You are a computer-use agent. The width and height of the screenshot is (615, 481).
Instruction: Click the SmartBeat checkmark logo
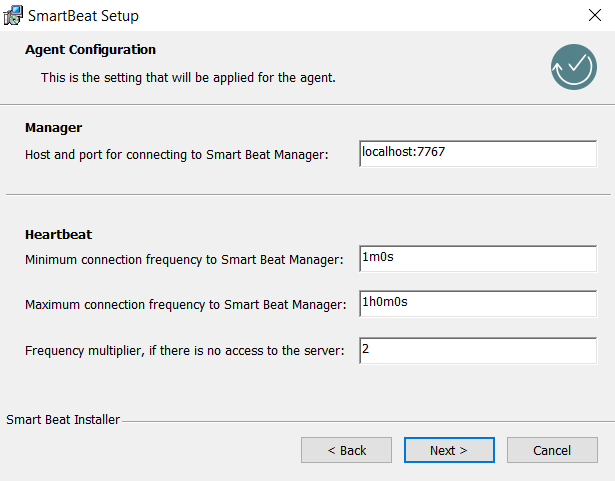(573, 67)
